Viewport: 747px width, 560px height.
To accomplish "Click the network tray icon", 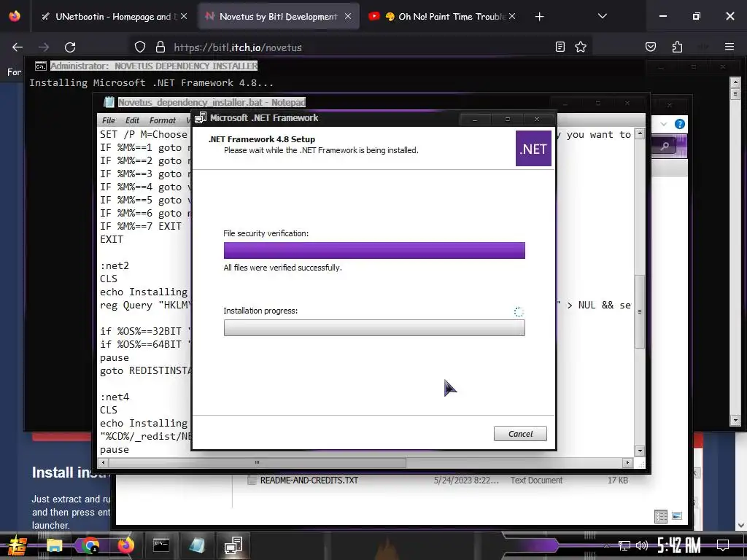I will pos(624,545).
